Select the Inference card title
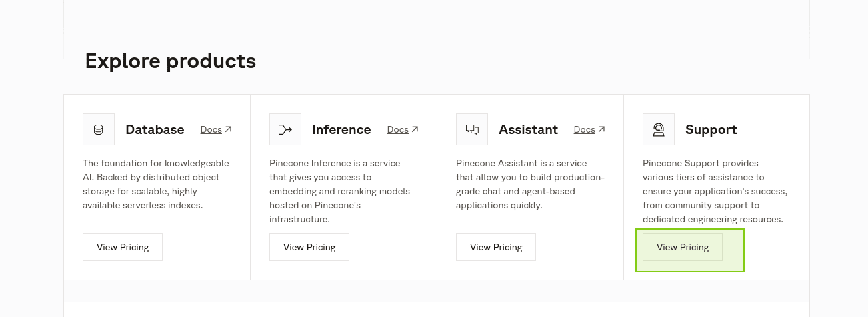 click(341, 129)
